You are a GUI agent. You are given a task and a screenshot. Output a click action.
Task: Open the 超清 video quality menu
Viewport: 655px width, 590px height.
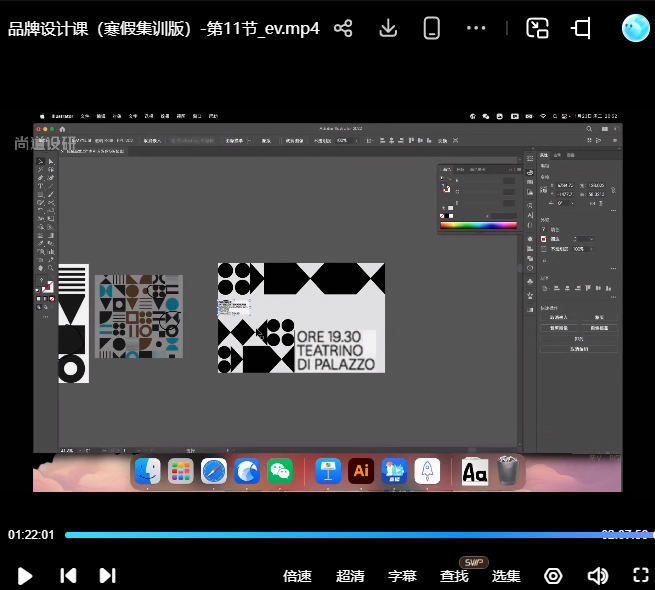pos(350,576)
